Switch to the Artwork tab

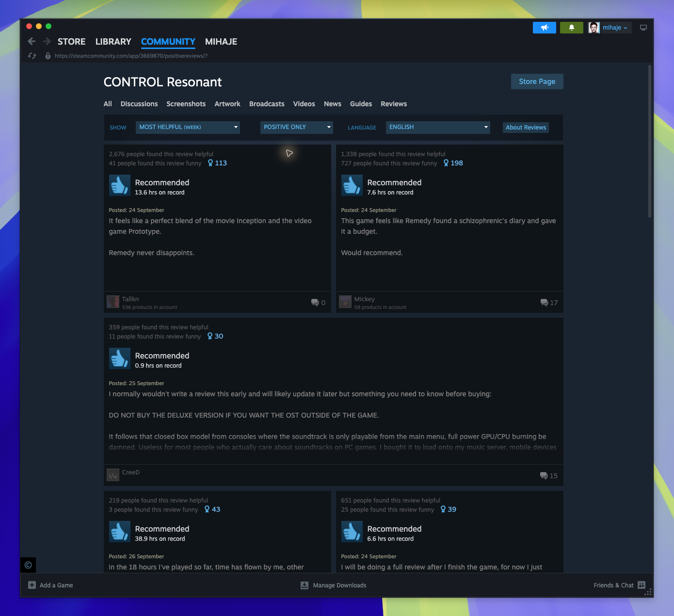(x=227, y=104)
